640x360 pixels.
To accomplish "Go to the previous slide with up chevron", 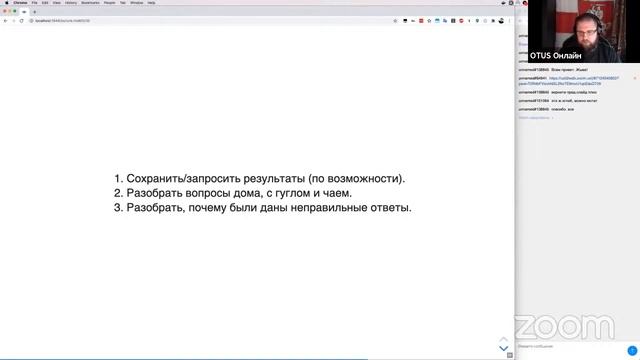I will (x=504, y=339).
